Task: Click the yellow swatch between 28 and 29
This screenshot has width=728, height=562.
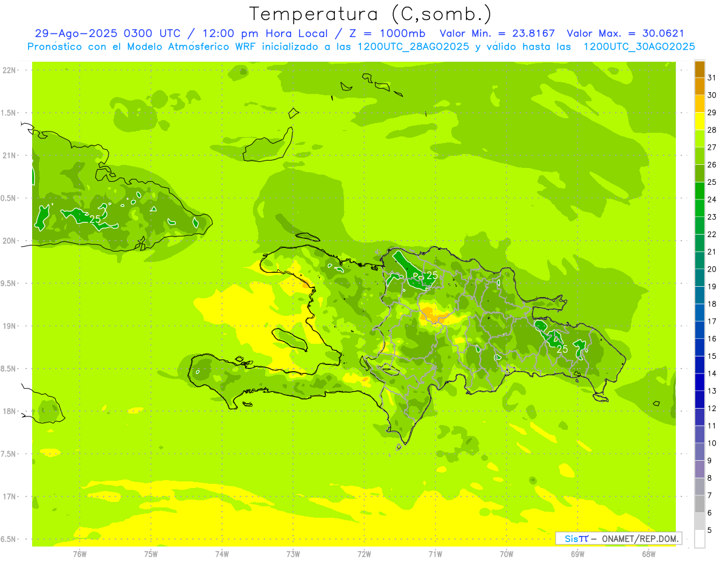Action: tap(699, 121)
